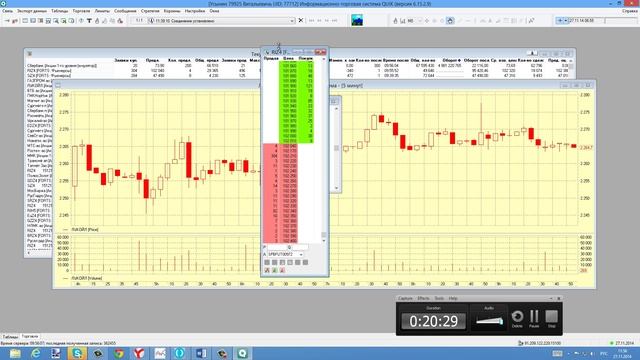Click the blue plus button beside date field
Viewport: 640px width, 360px height.
(x=560, y=20)
